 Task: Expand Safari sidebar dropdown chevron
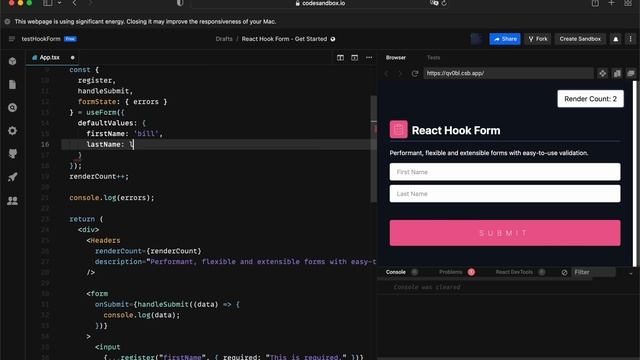[x=60, y=3]
